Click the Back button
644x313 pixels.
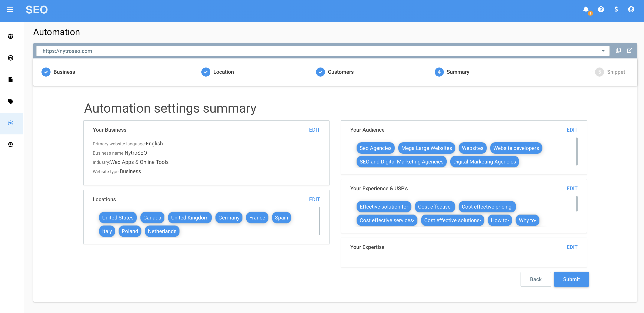click(536, 279)
